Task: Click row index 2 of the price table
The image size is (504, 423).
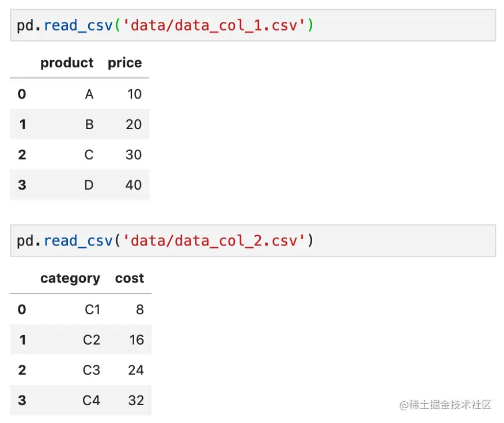Action: click(22, 154)
